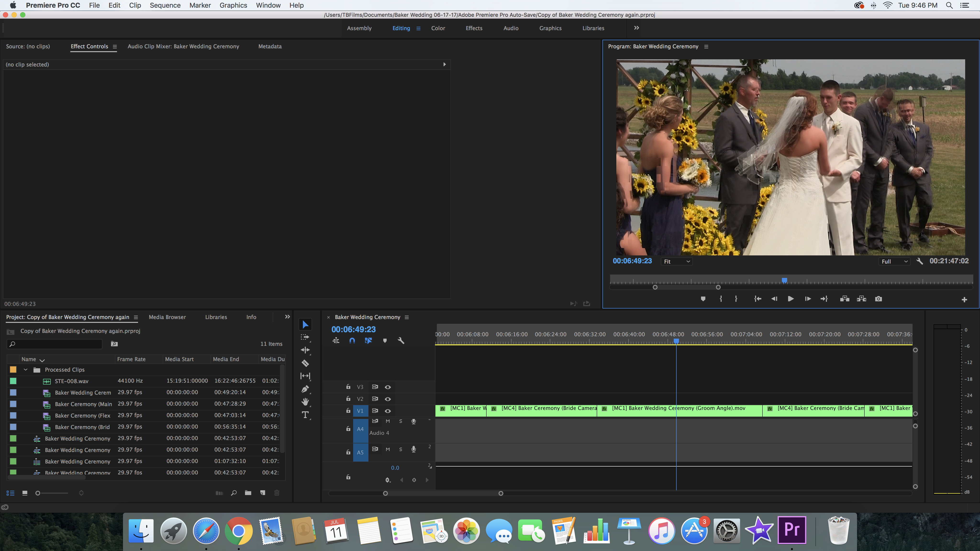
Task: Open Program monitor wrench settings
Action: coord(919,261)
